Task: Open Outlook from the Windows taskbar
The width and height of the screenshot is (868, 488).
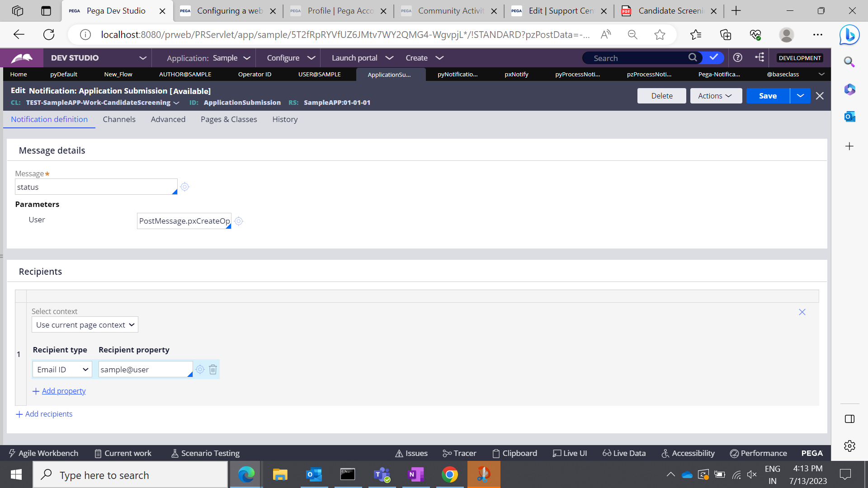Action: click(x=314, y=475)
